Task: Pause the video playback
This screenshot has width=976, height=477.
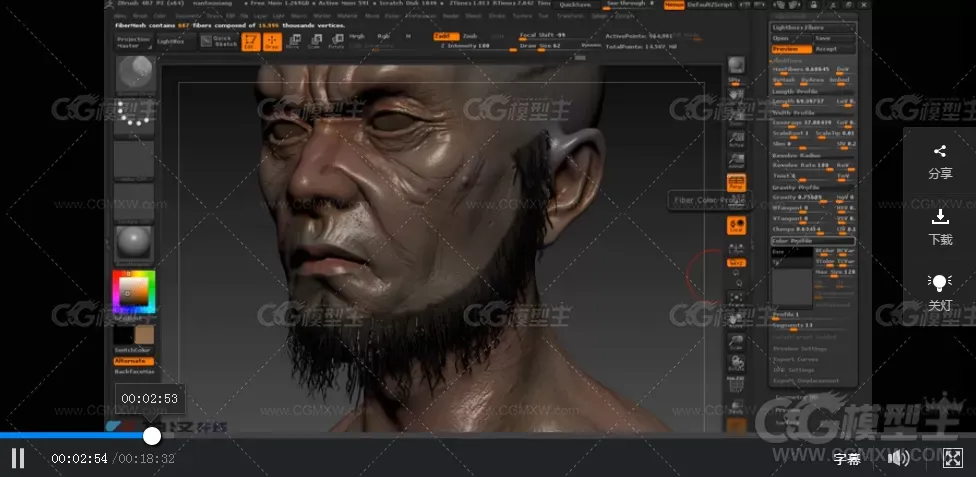Action: point(18,458)
